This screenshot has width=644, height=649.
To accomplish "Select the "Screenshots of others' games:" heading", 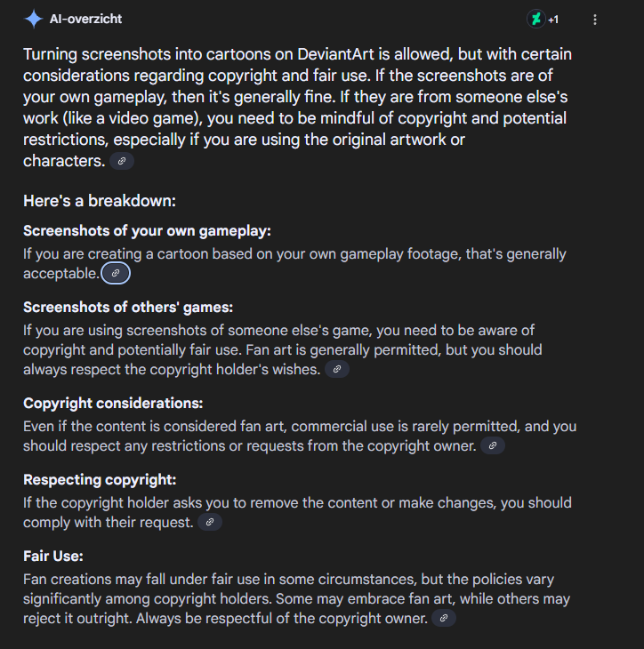I will pos(128,307).
